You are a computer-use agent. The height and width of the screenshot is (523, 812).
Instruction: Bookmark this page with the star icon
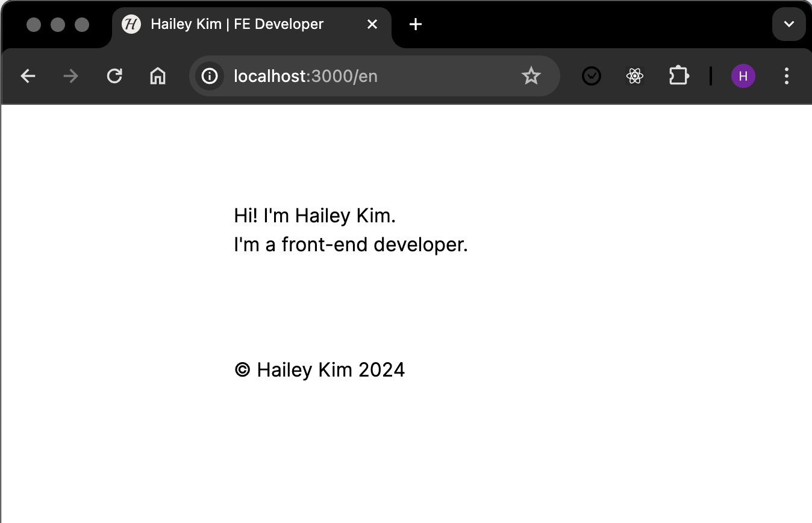tap(531, 76)
